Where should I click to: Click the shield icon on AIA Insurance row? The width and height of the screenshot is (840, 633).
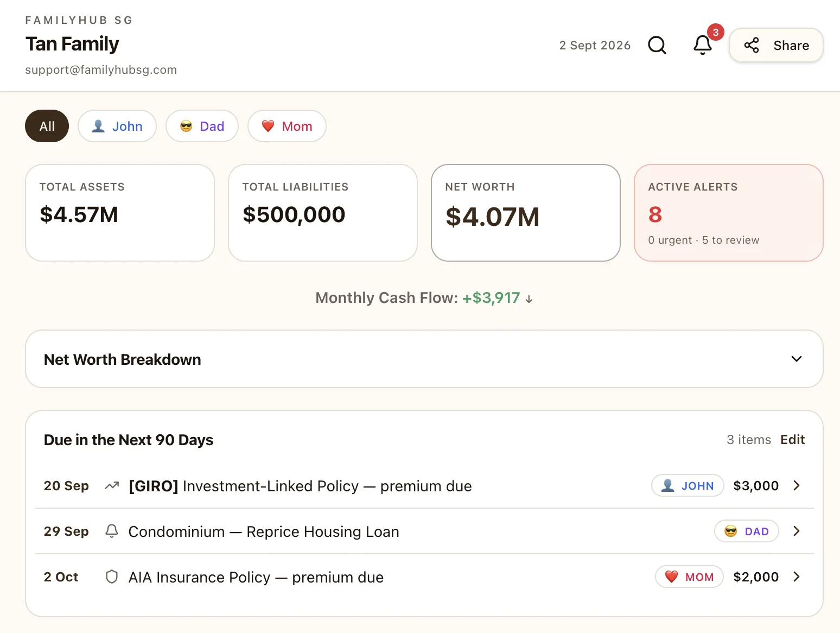(112, 577)
